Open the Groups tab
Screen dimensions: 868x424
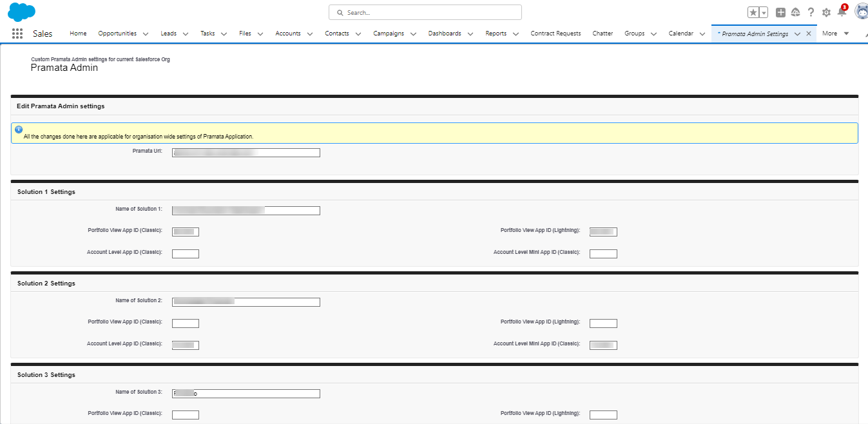pyautogui.click(x=634, y=34)
